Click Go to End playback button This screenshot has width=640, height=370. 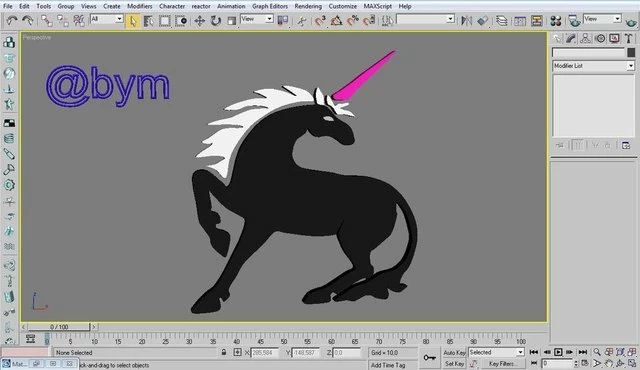pos(582,352)
